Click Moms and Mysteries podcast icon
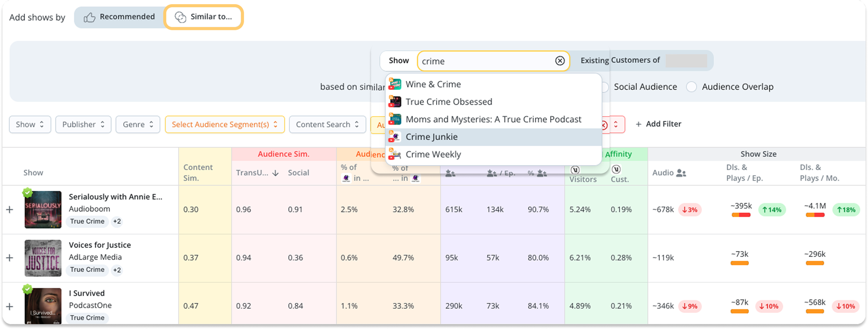868x329 pixels. (395, 119)
